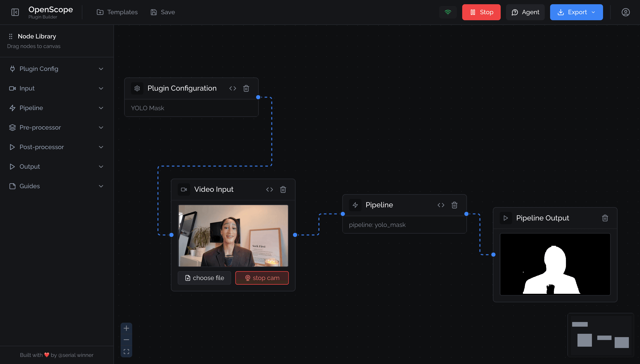The width and height of the screenshot is (640, 364).
Task: Disable the webcam with stop cam
Action: [x=262, y=278]
